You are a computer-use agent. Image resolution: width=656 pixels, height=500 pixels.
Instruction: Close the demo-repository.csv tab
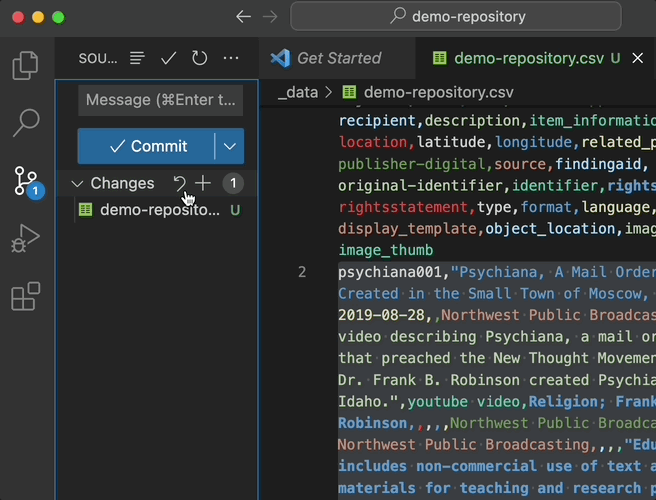(638, 58)
